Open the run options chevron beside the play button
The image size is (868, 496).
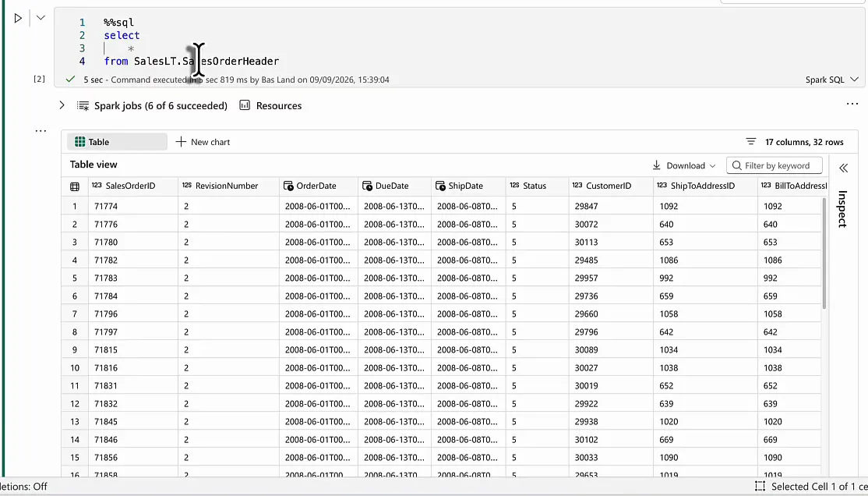41,17
